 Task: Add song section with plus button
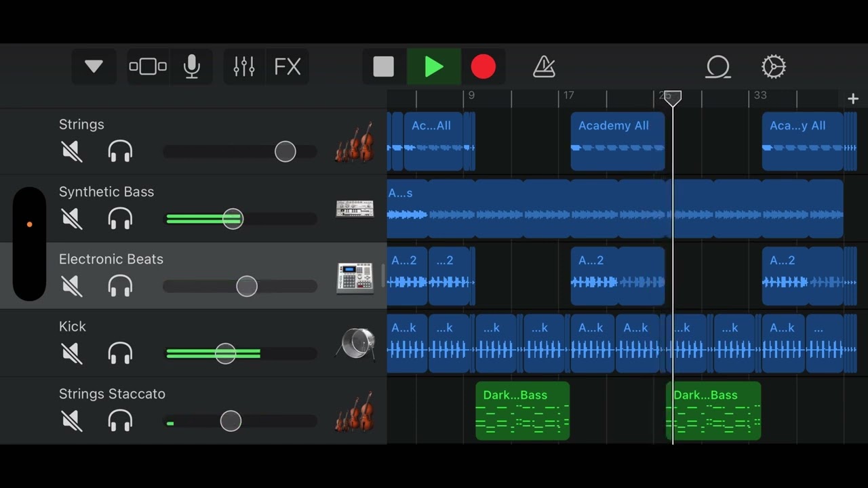(x=853, y=99)
